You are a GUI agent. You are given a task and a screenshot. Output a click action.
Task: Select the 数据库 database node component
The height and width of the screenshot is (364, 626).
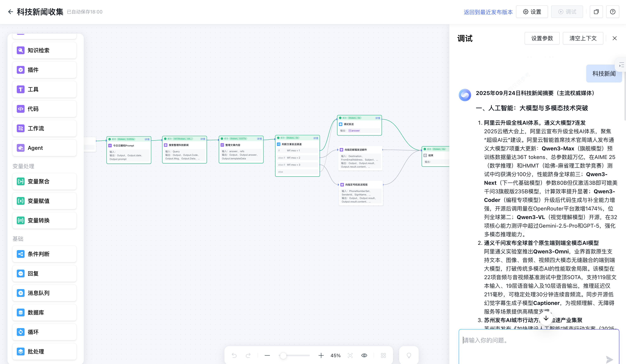44,312
